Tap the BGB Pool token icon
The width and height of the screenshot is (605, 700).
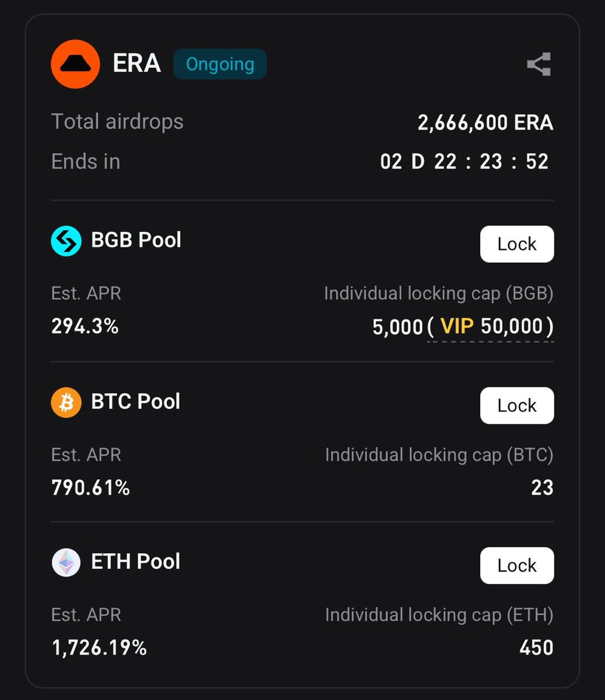(66, 241)
